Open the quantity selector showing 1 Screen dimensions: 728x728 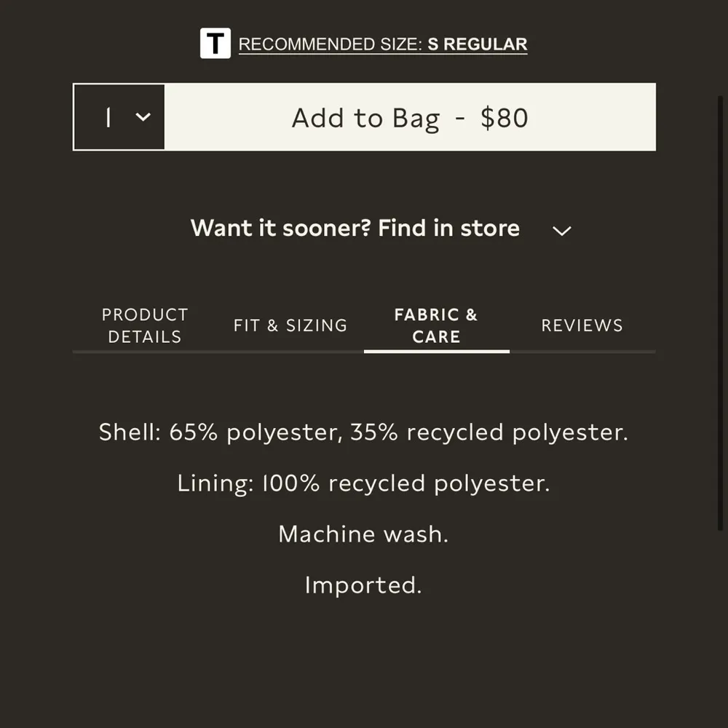pos(119,117)
